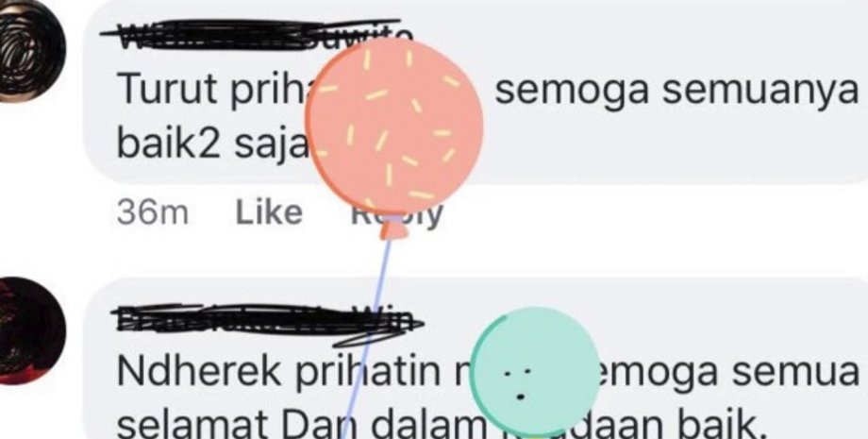Click the scribbled-out name ending in Win
The image size is (868, 439).
pyautogui.click(x=267, y=323)
